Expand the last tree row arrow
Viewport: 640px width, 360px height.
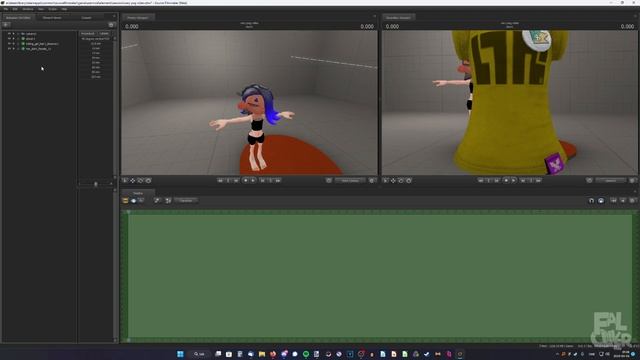[x=13, y=49]
